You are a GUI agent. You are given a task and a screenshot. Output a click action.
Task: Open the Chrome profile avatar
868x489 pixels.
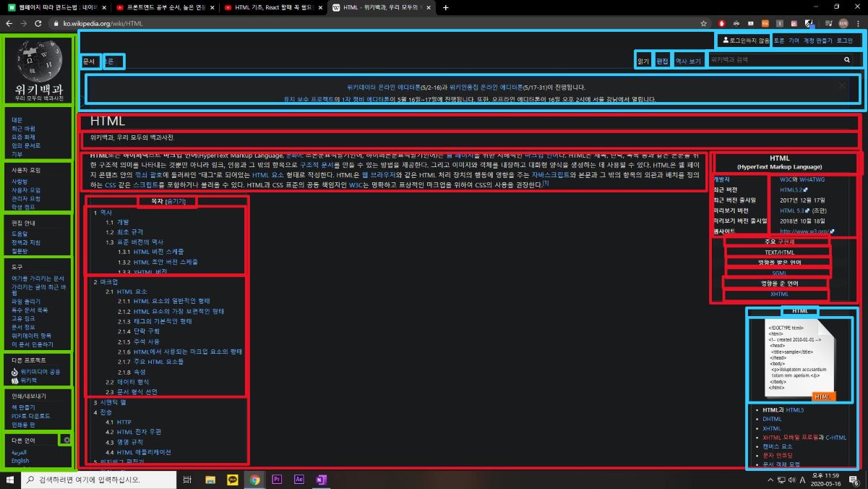(x=843, y=23)
